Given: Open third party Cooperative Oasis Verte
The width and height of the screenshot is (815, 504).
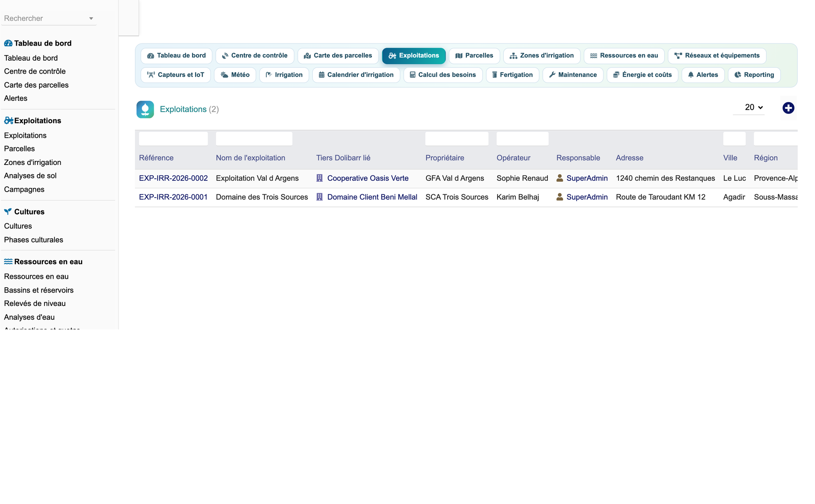Looking at the screenshot, I should click(368, 178).
